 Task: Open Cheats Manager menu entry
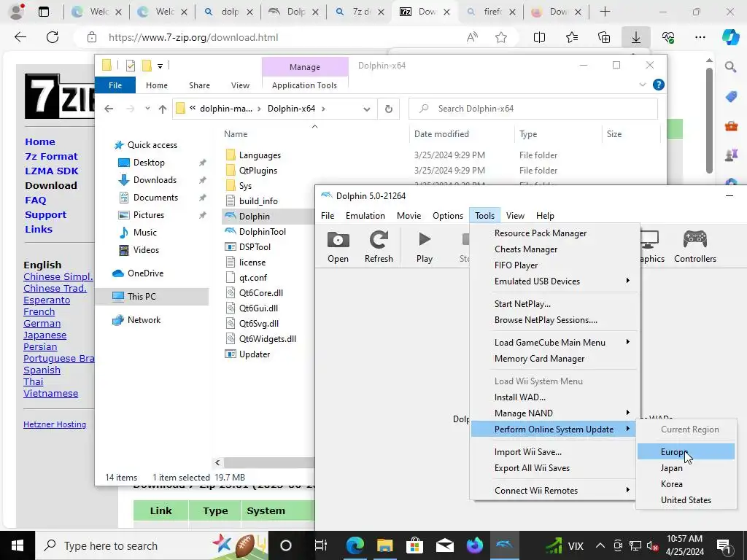[554, 249]
